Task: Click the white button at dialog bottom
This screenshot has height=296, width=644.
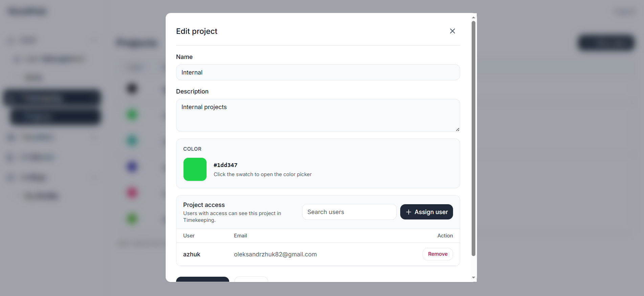Action: click(251, 279)
